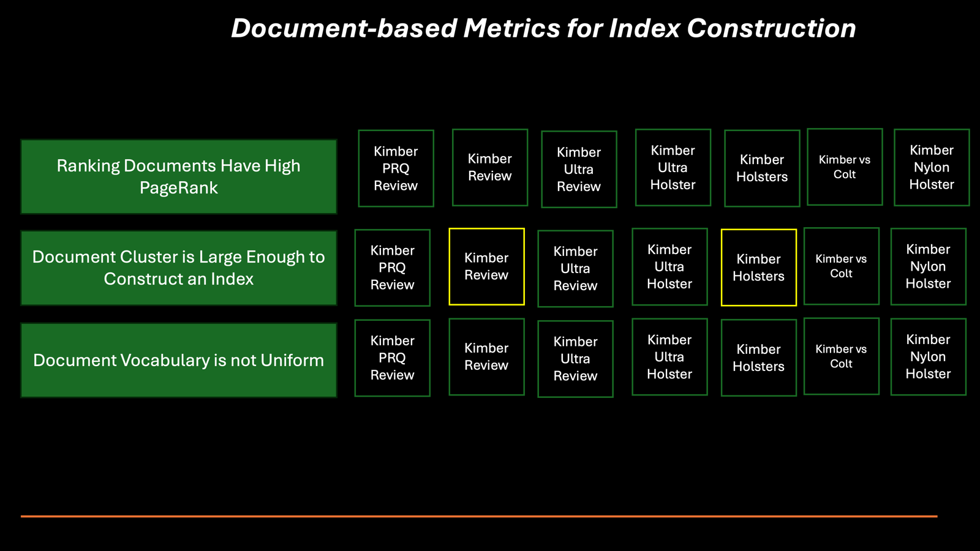Click Kimber Ultra Holster in the top row

pyautogui.click(x=673, y=167)
